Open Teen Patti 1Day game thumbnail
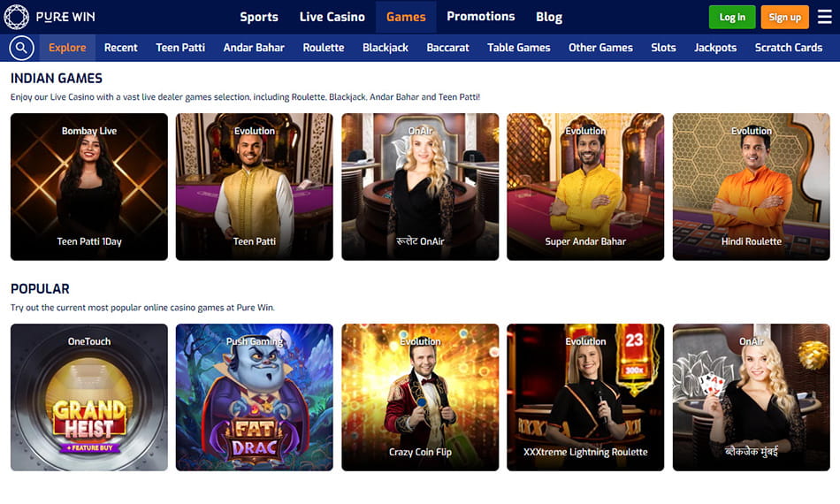840x504 pixels. (x=89, y=187)
